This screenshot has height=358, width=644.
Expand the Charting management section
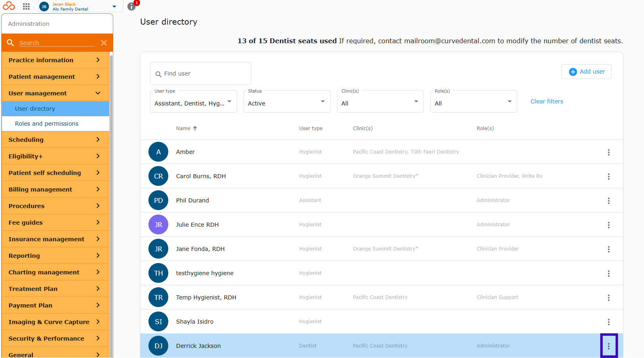55,272
